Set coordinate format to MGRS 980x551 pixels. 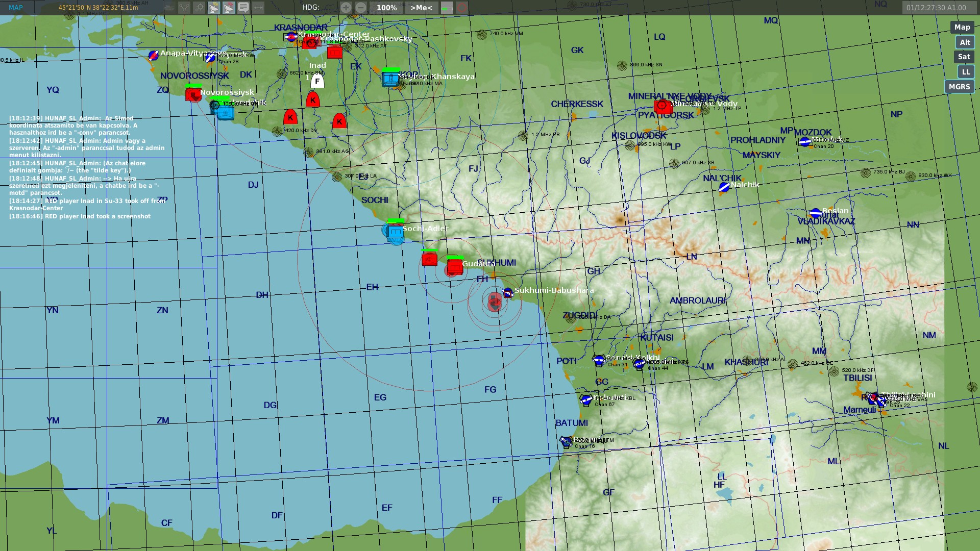[959, 87]
